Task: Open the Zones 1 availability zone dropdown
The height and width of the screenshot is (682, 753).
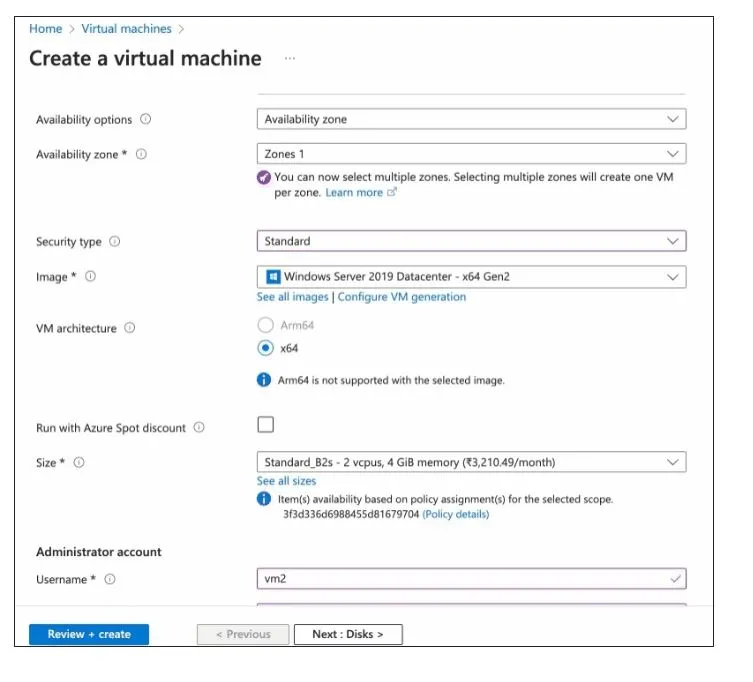Action: tap(471, 154)
